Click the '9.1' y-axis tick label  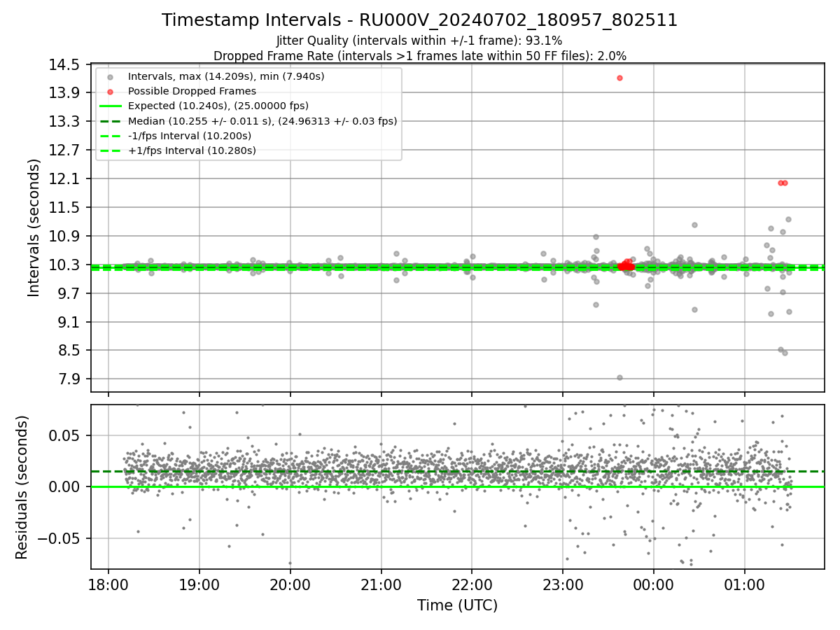[69, 323]
